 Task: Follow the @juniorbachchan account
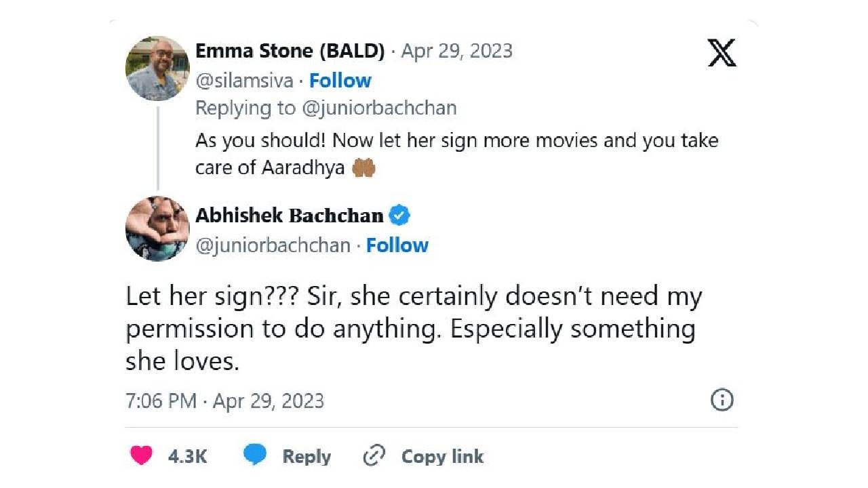point(397,245)
